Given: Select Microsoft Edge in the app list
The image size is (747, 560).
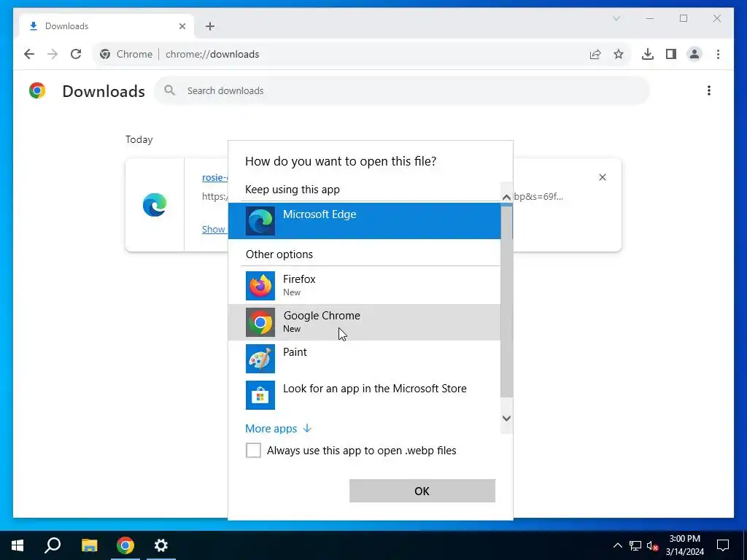Looking at the screenshot, I should pos(365,221).
